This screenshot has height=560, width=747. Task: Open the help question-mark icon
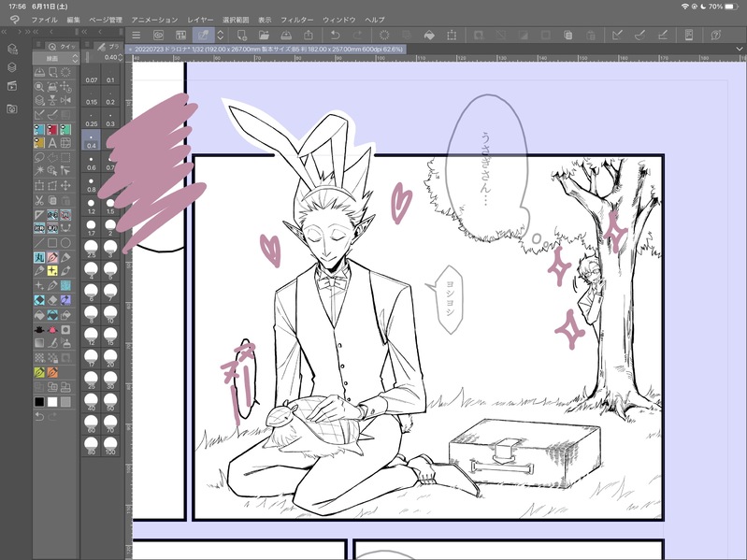coord(715,35)
